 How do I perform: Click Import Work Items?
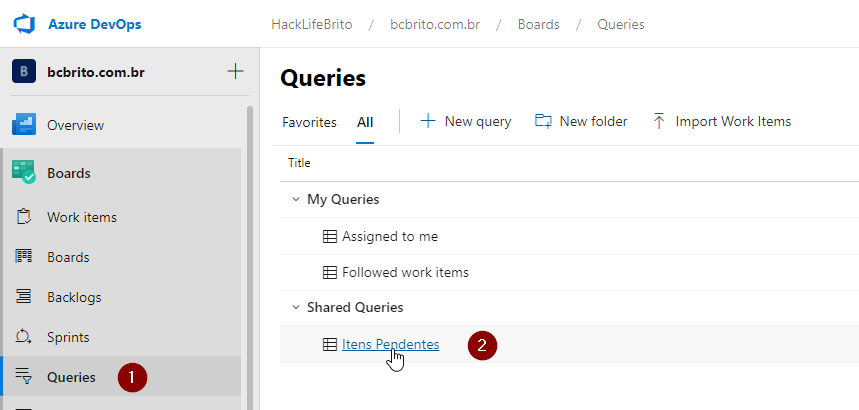(x=722, y=121)
